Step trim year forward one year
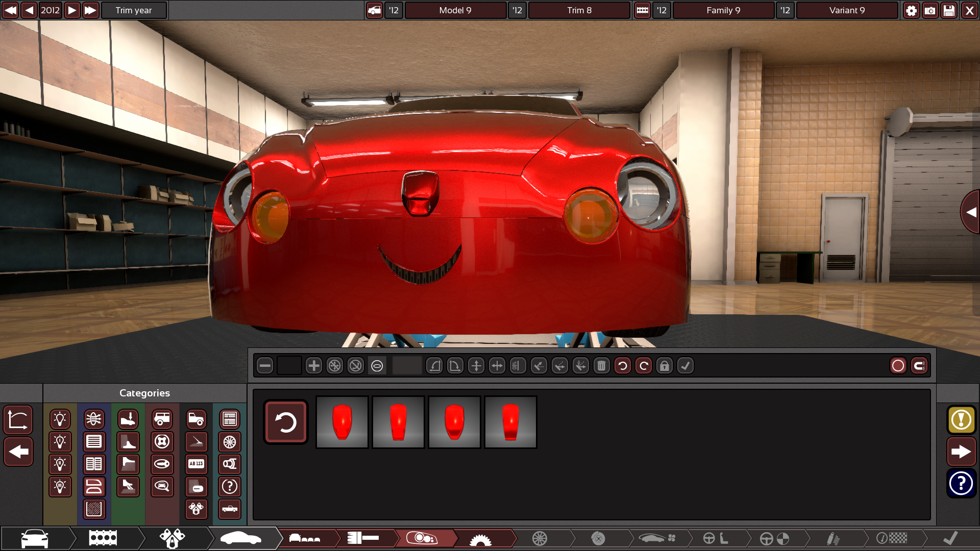 coord(72,10)
